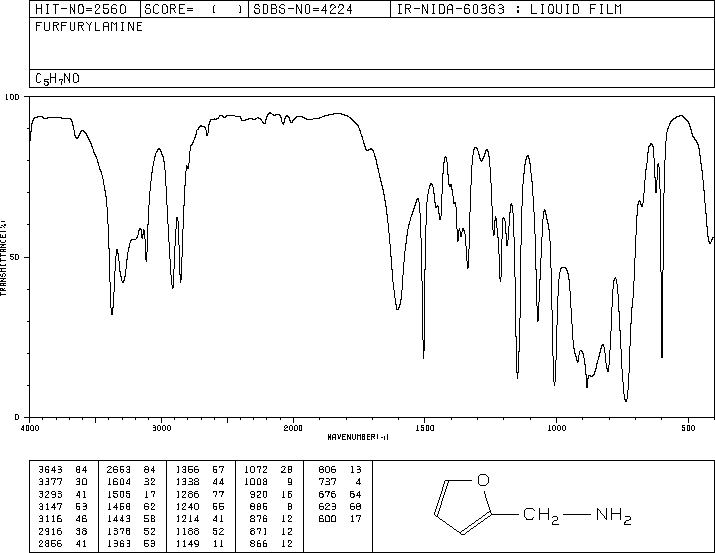Select peak entry 1505 in the table

(x=119, y=494)
